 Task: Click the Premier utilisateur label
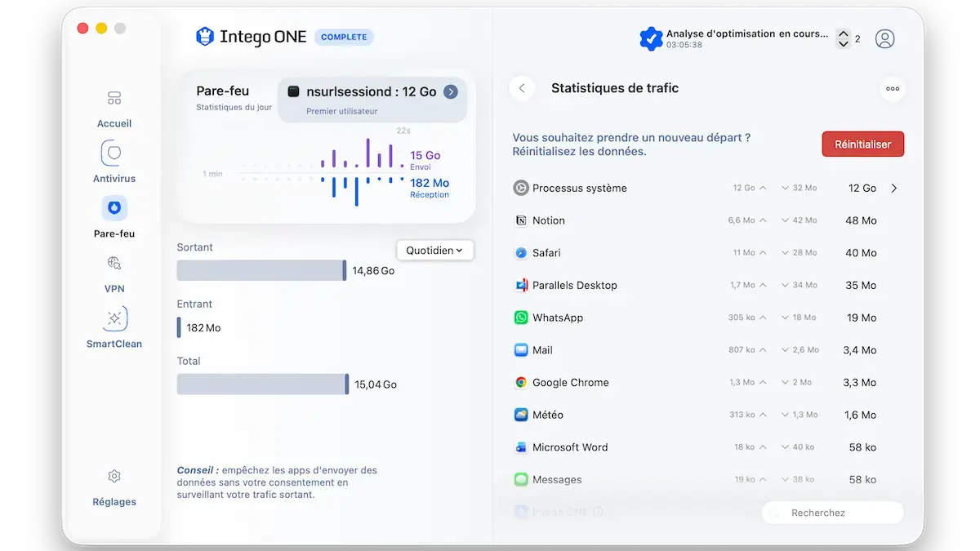[x=342, y=111]
